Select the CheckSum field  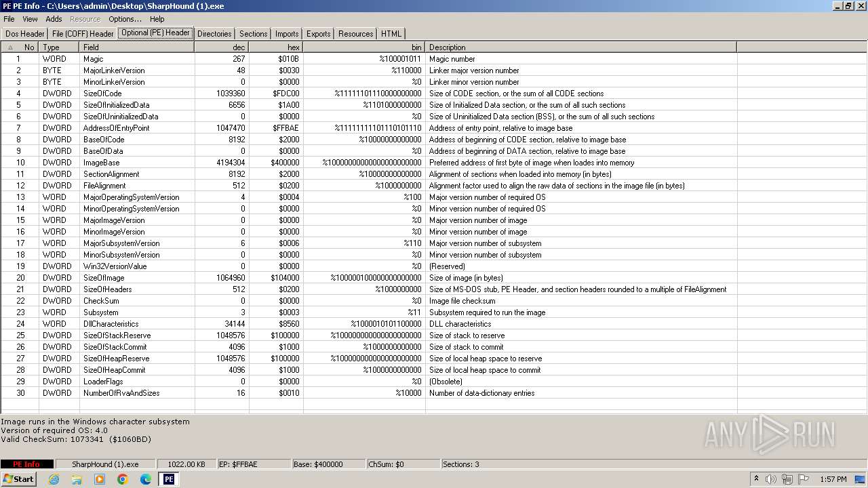101,301
